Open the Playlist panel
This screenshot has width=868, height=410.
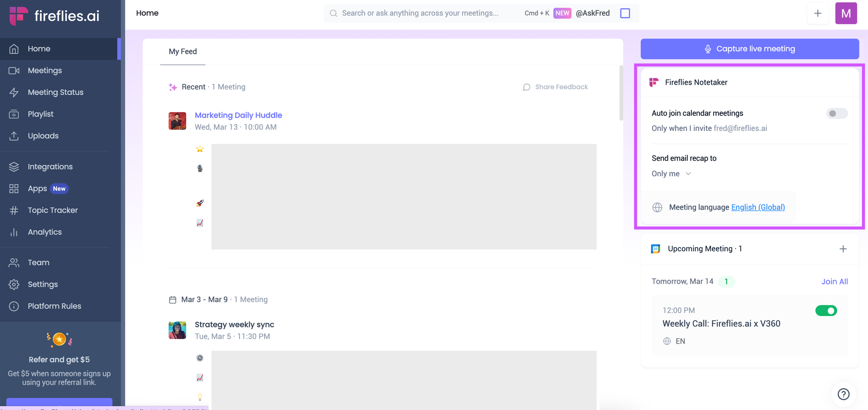coord(41,114)
